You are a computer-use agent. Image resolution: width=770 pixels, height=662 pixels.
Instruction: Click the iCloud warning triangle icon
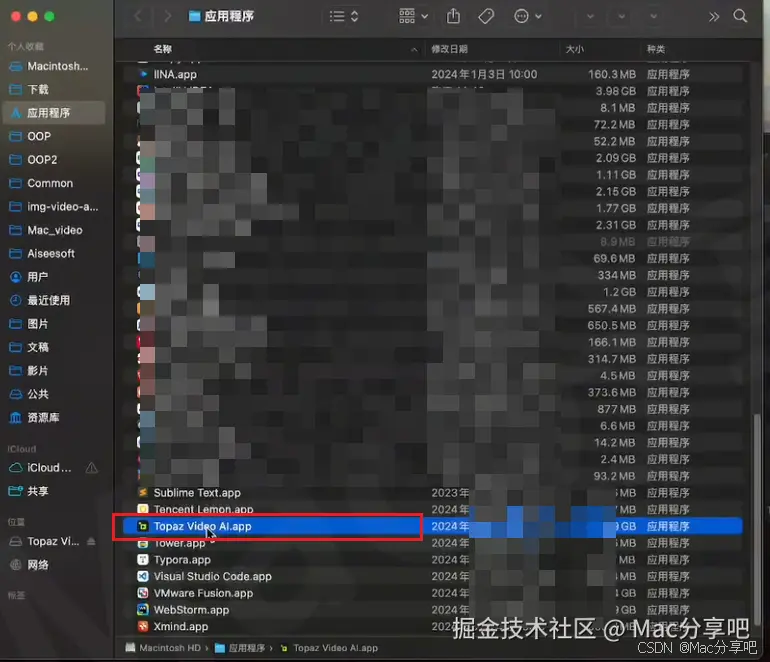[x=91, y=468]
